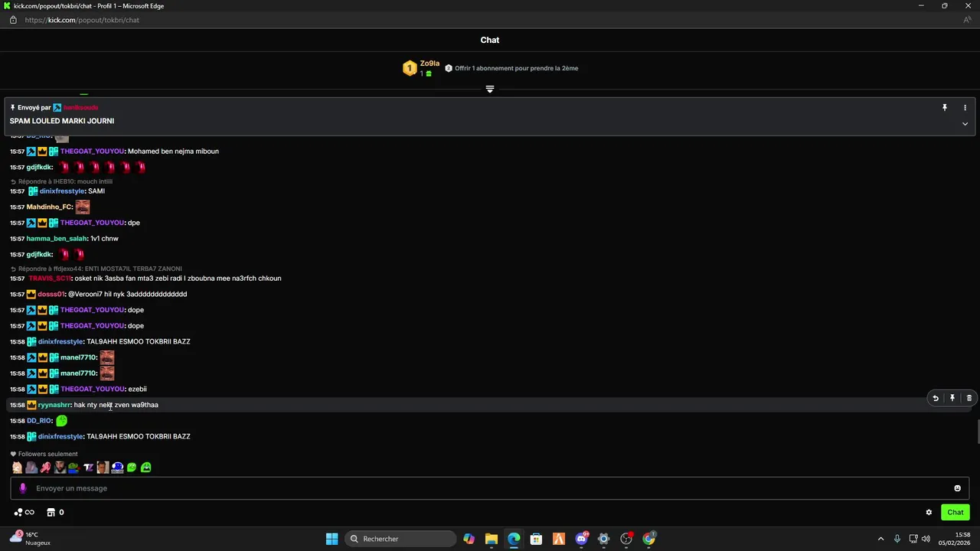980x551 pixels.
Task: Insert the green smiling blob emote
Action: click(132, 467)
